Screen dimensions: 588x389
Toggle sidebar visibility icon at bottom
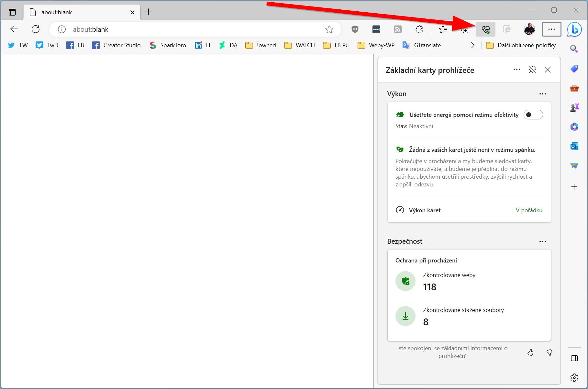click(574, 358)
